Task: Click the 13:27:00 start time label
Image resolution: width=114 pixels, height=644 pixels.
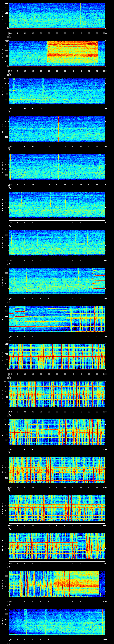Action: coord(9,147)
